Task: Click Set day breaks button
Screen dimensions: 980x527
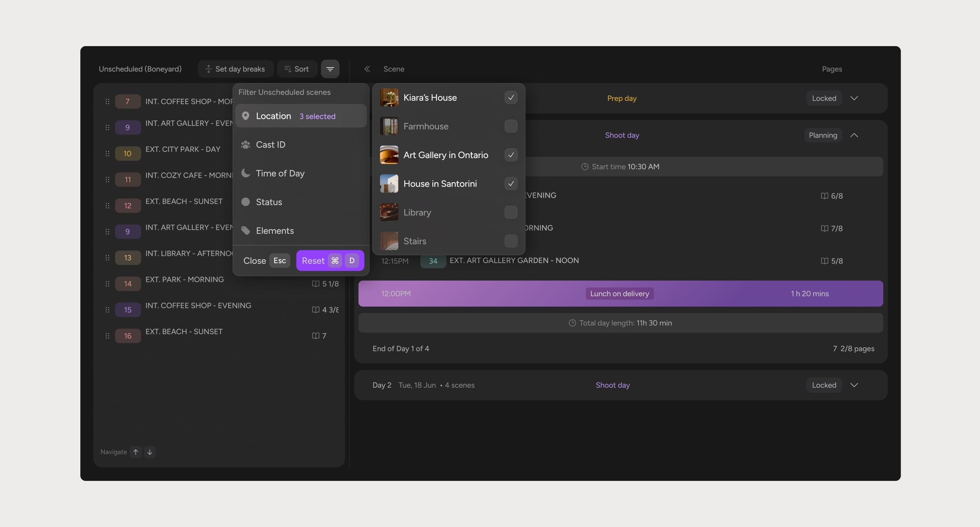Action: [x=235, y=69]
